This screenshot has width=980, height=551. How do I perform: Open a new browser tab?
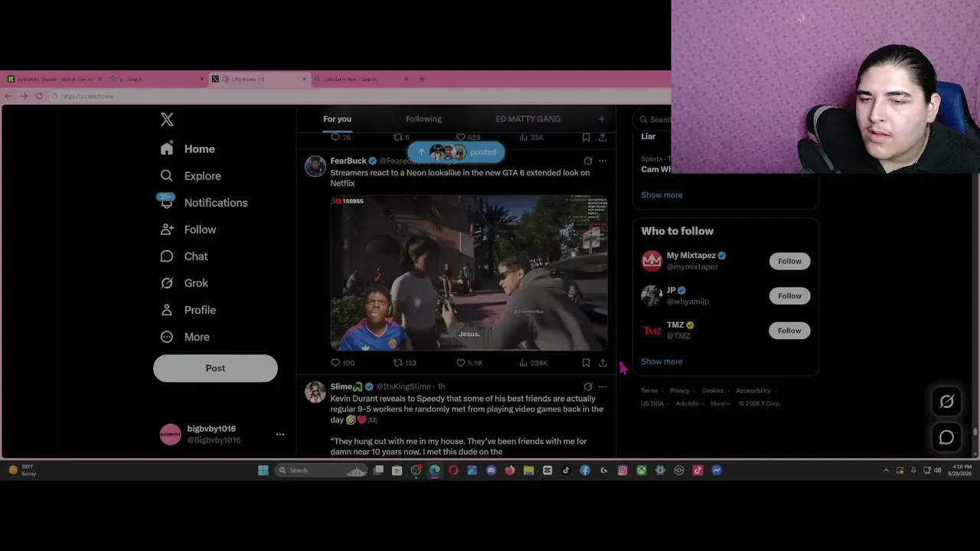[421, 79]
